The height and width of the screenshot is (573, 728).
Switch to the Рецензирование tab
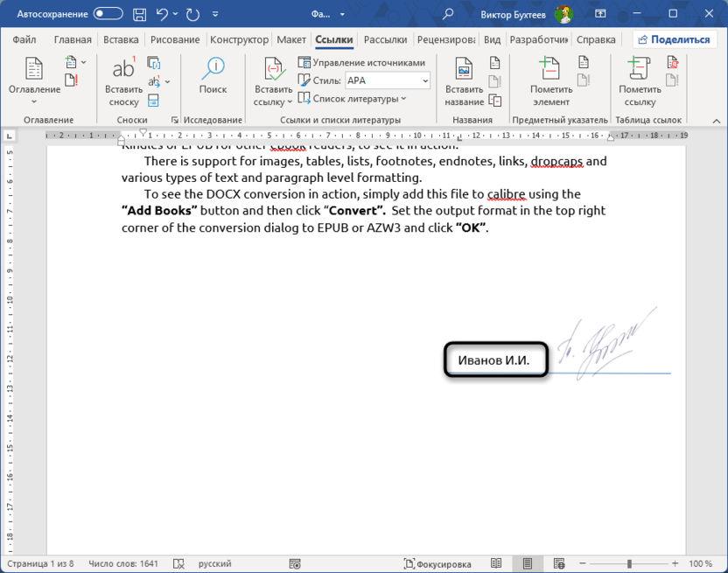coord(446,40)
